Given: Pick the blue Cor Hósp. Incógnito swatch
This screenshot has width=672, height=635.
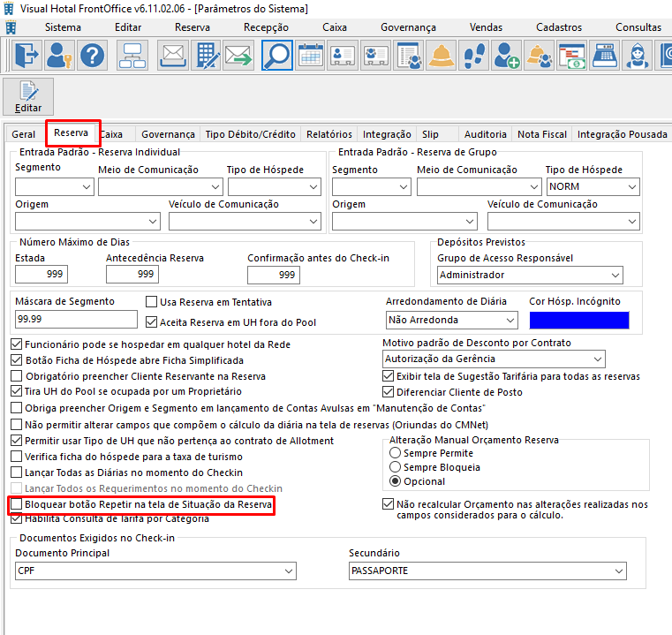Looking at the screenshot, I should point(579,321).
